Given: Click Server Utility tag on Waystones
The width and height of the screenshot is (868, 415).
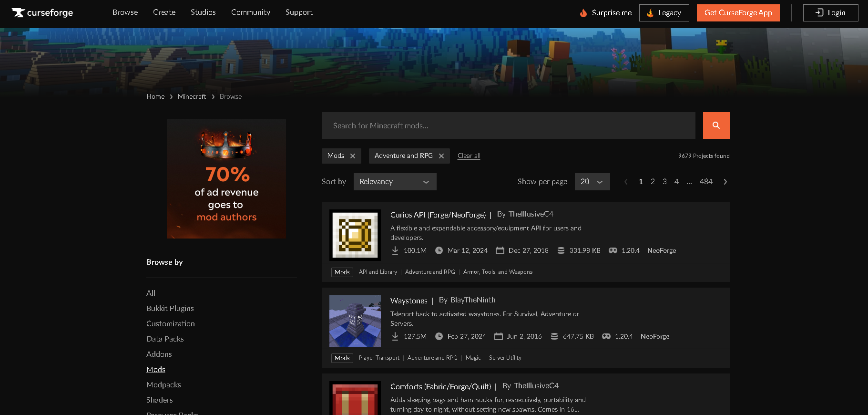Looking at the screenshot, I should coord(505,358).
